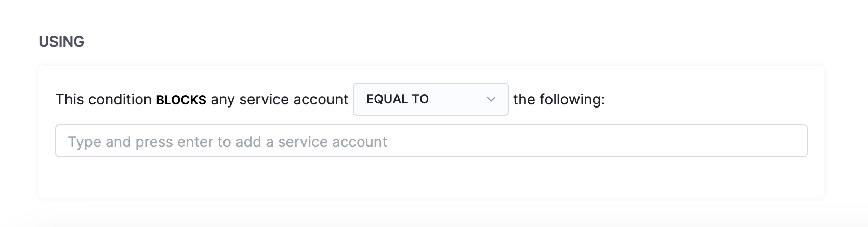Click the USING section heading
This screenshot has height=227, width=868.
61,42
